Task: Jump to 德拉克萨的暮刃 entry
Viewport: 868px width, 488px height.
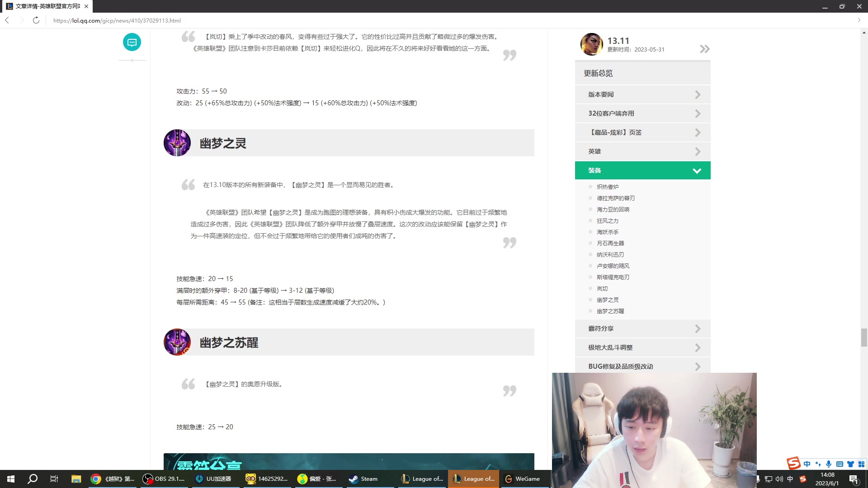Action: (x=616, y=198)
